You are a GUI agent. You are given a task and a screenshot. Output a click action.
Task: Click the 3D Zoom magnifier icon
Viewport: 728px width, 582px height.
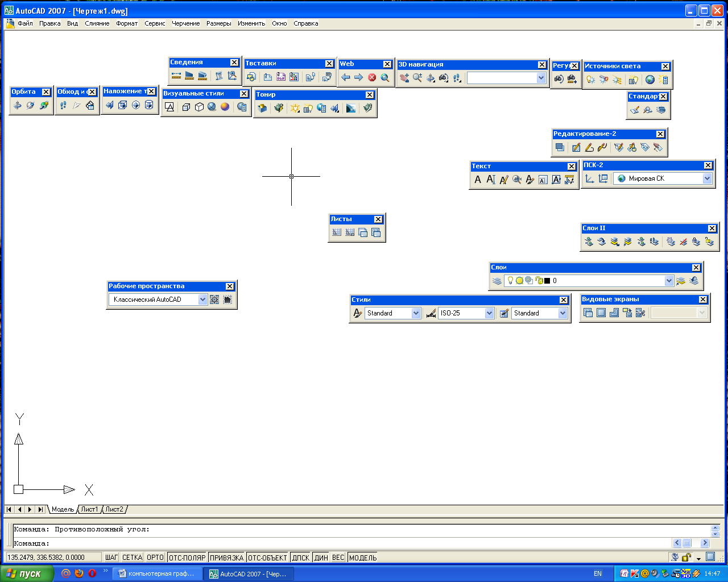point(417,78)
